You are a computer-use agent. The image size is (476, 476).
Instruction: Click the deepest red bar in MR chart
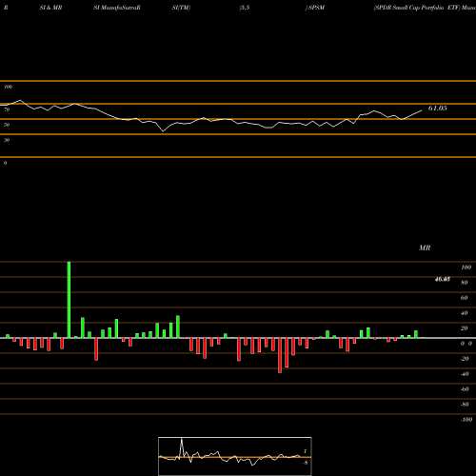tap(280, 355)
